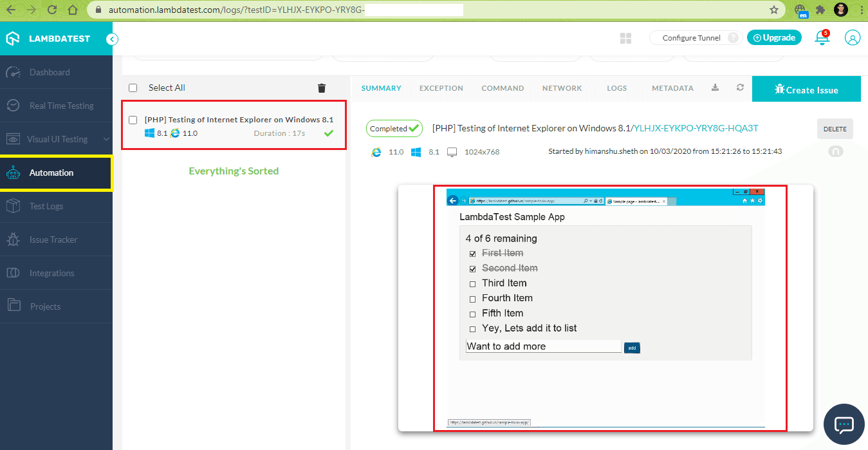868x450 pixels.
Task: Open notifications bell
Action: tap(822, 37)
